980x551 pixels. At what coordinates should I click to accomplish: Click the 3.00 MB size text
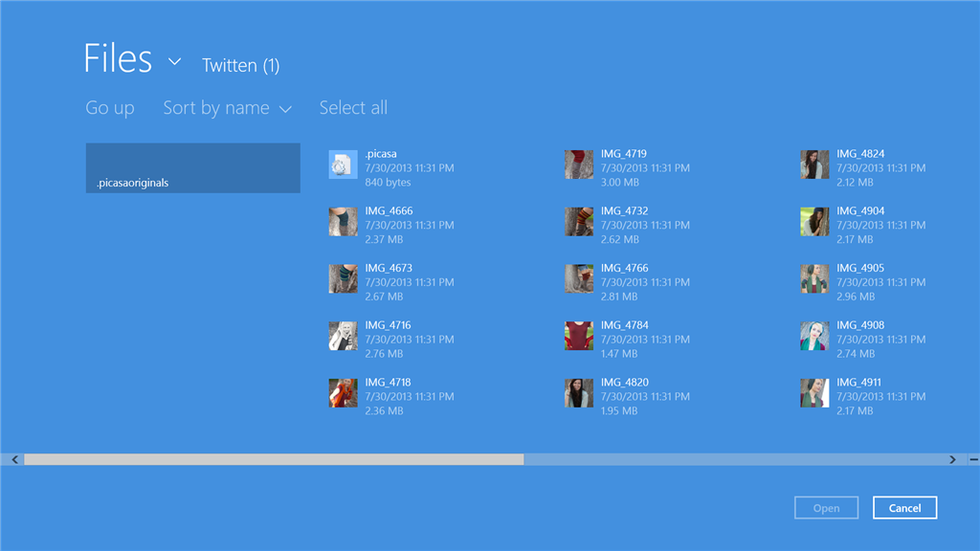619,183
